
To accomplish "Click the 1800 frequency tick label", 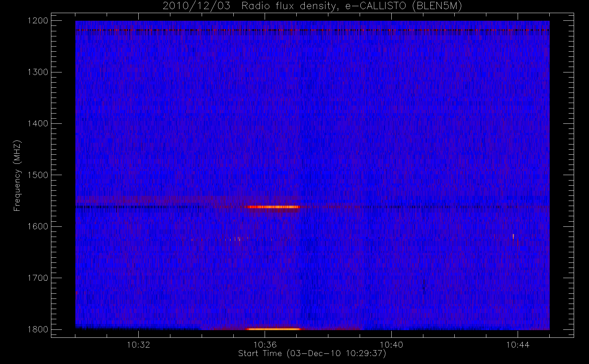I will pos(38,329).
